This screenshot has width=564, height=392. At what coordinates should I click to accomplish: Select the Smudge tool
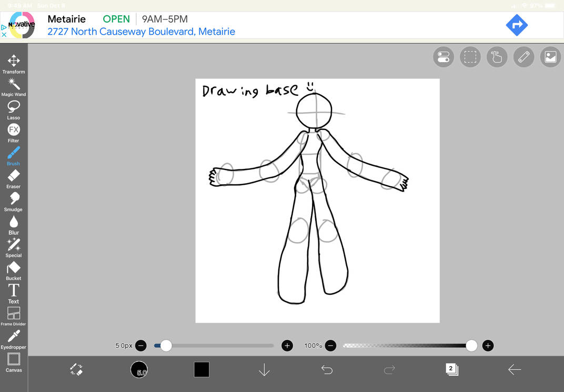(13, 200)
